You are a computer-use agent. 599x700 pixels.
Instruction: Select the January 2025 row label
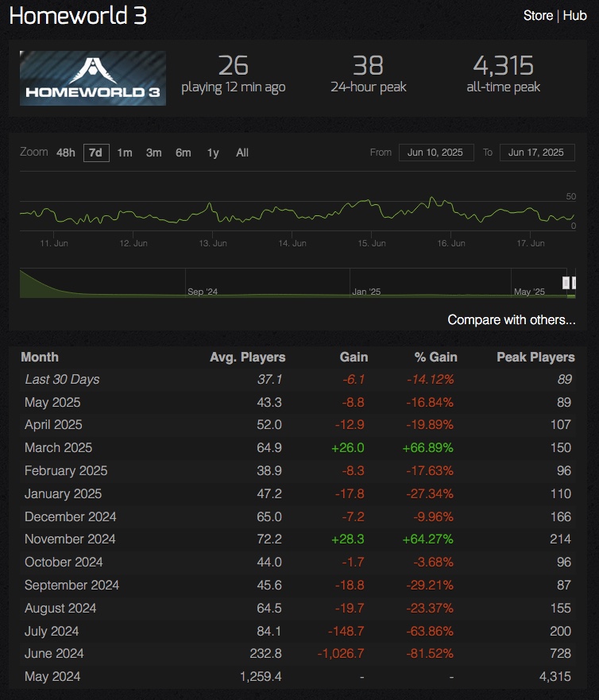click(x=63, y=493)
